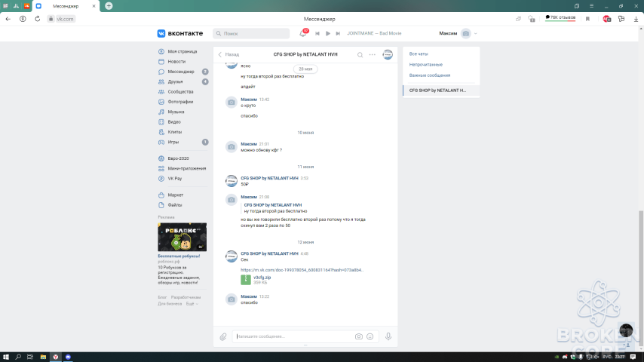Image resolution: width=644 pixels, height=362 pixels.
Task: Go back with the Назад button
Action: [228, 54]
